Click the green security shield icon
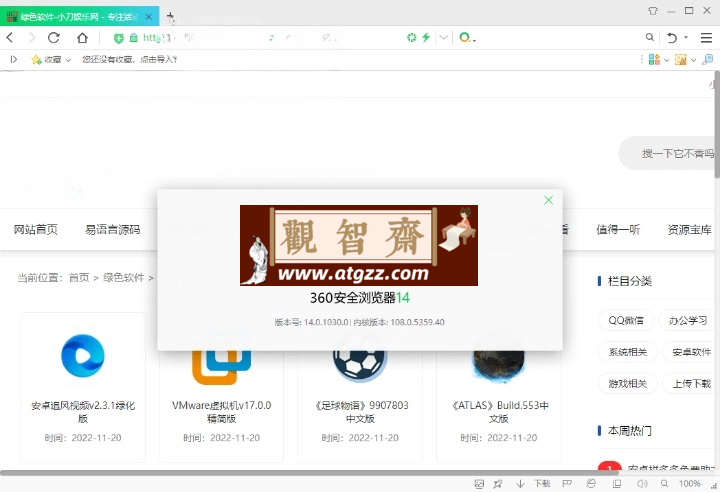 tap(118, 38)
